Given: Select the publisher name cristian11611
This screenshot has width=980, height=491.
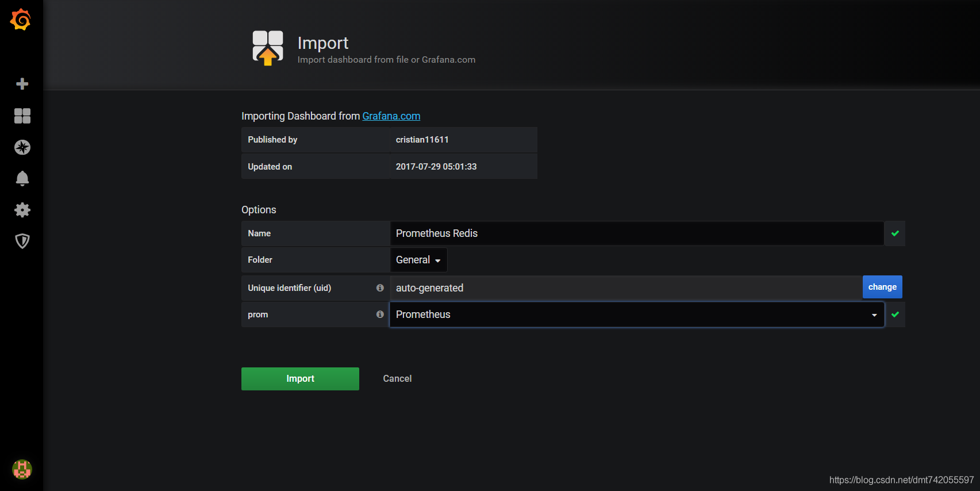Looking at the screenshot, I should tap(422, 140).
